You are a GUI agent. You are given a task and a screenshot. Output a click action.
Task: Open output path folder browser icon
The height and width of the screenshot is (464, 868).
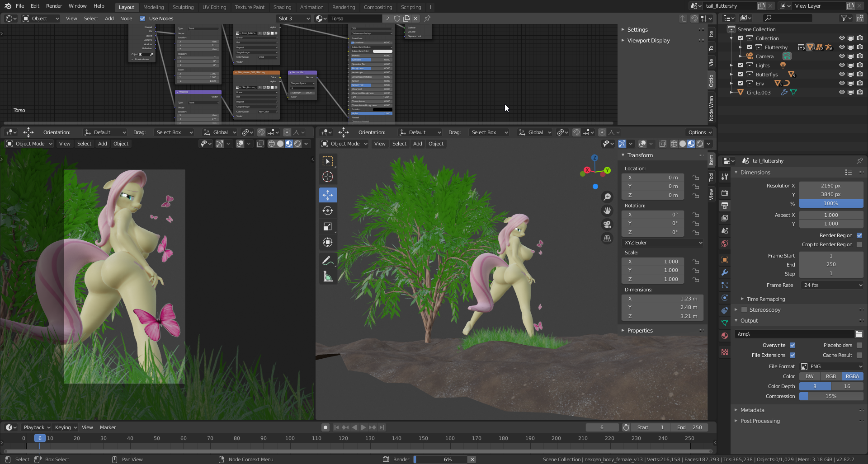(x=859, y=334)
